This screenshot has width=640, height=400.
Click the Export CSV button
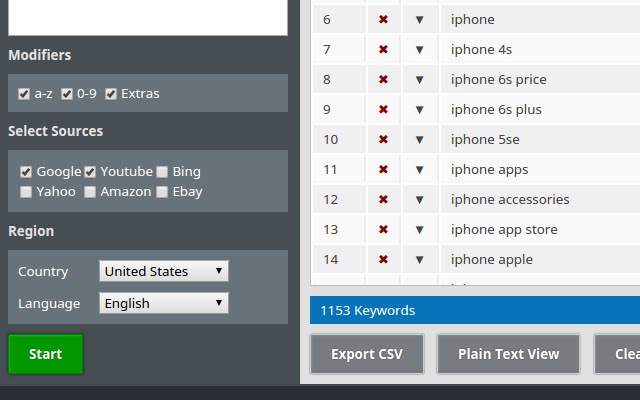[x=367, y=354]
